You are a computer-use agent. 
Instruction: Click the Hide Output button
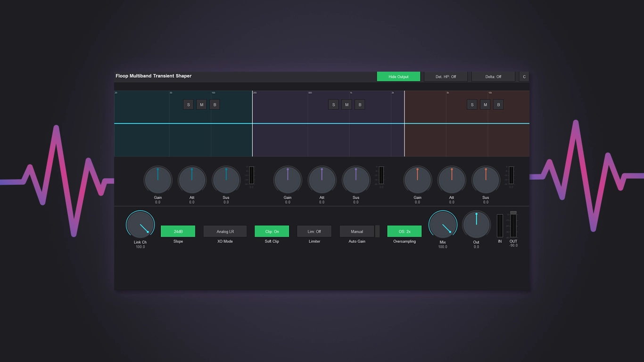click(398, 76)
